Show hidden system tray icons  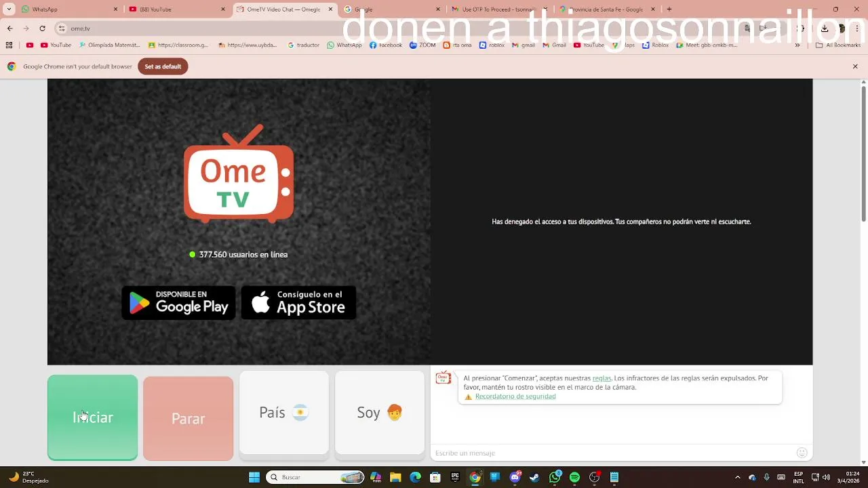tap(738, 477)
